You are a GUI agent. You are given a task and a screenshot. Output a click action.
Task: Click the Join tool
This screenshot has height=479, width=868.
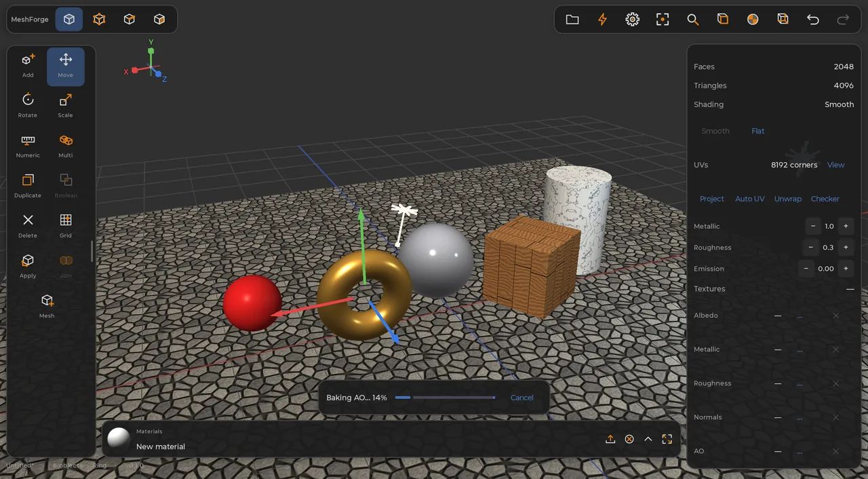[x=66, y=267]
